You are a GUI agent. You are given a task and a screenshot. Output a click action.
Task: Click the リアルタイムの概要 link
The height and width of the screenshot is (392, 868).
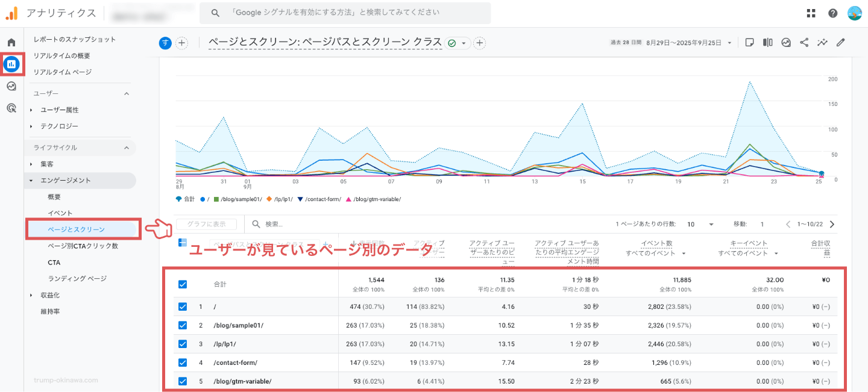[x=62, y=55]
